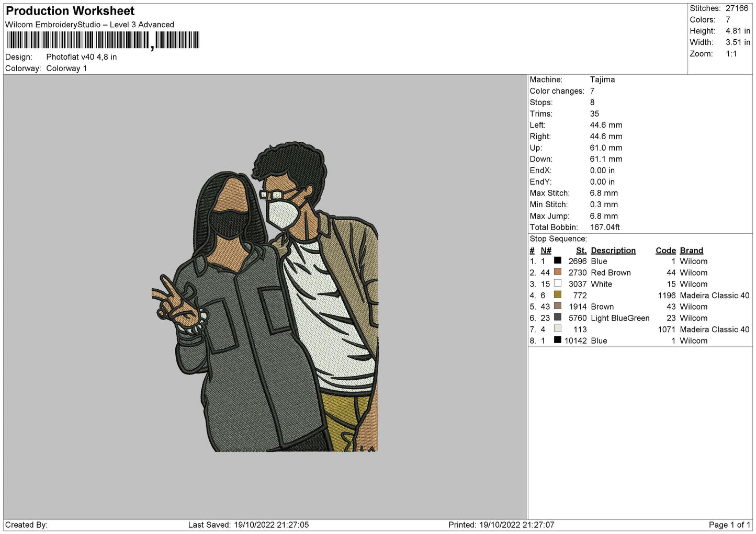Click the 'Printed: 19/10/2022 21:27:07' text
Screen dimensions: 756x534
501,525
